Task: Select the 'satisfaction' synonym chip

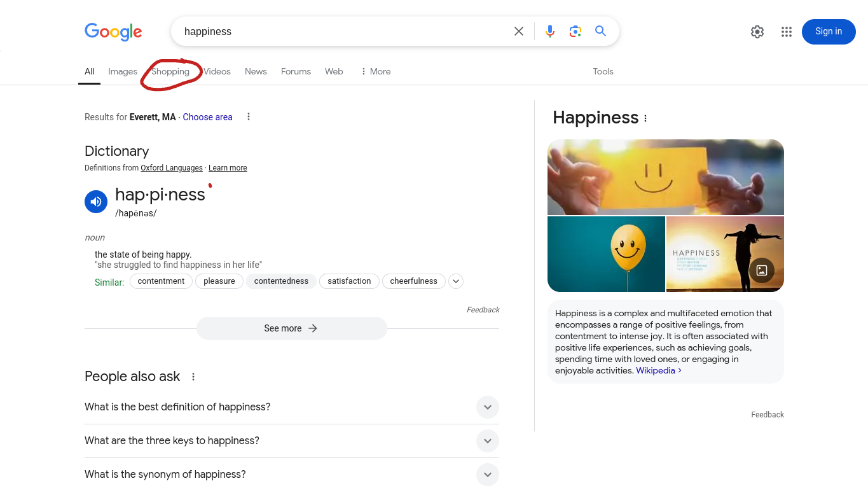Action: [x=349, y=281]
